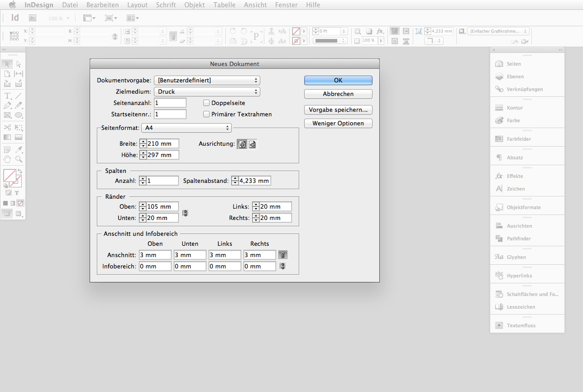This screenshot has width=583, height=392.
Task: Select the Hand tool
Action: (x=7, y=159)
